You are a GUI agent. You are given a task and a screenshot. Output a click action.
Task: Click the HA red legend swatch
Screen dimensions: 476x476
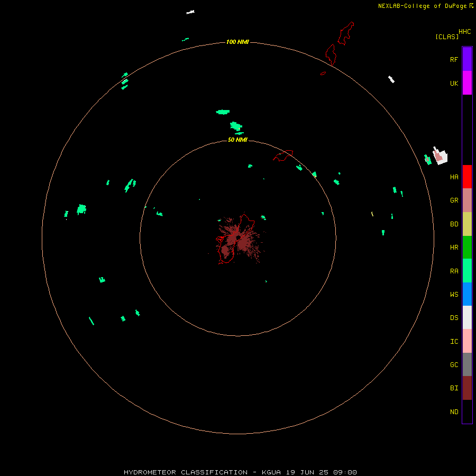pyautogui.click(x=467, y=177)
